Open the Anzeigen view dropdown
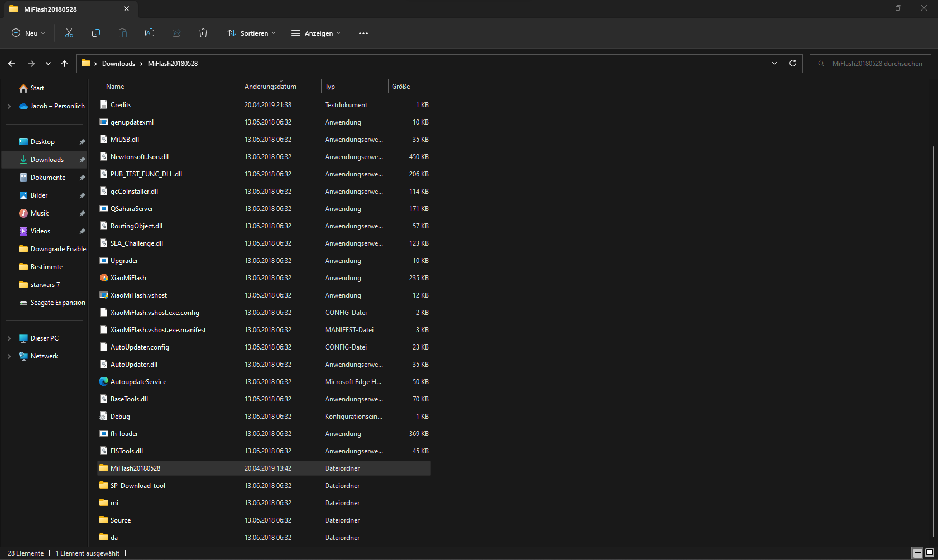The width and height of the screenshot is (938, 560). [316, 33]
